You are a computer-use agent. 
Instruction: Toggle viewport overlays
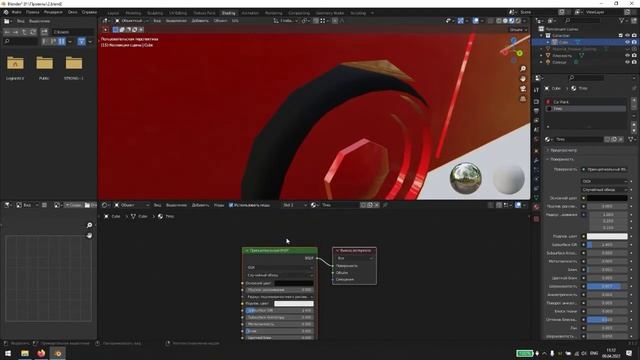(476, 20)
